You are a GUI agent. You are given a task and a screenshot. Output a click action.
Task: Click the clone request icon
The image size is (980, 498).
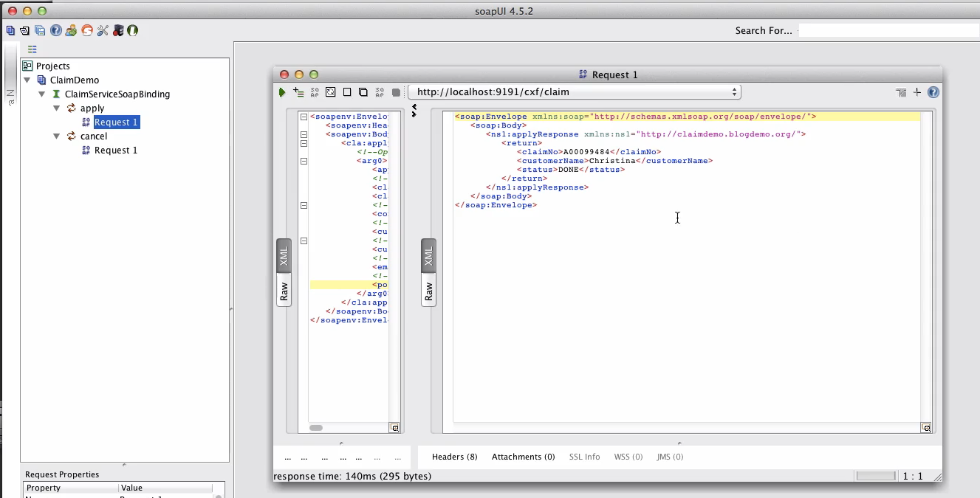coord(363,92)
